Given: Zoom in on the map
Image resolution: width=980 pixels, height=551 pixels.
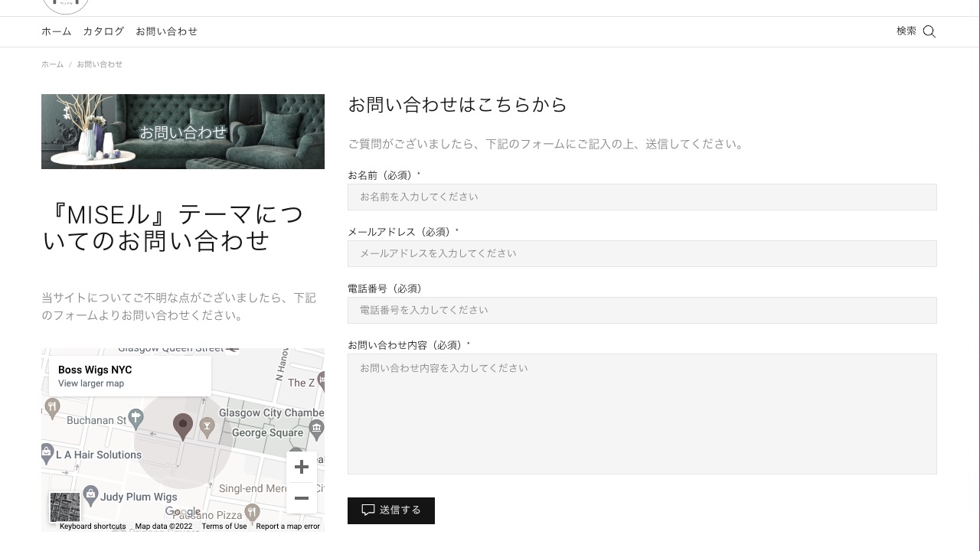Looking at the screenshot, I should pyautogui.click(x=302, y=467).
